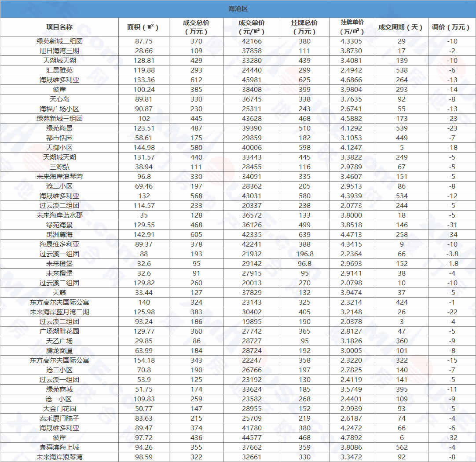
Task: Click price adjustment value -32
Action: tap(452, 438)
